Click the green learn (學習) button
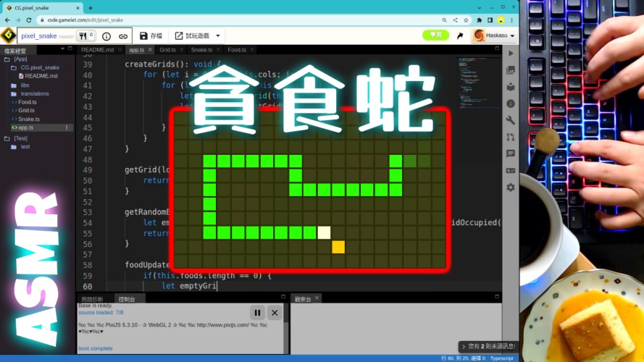 (x=435, y=35)
